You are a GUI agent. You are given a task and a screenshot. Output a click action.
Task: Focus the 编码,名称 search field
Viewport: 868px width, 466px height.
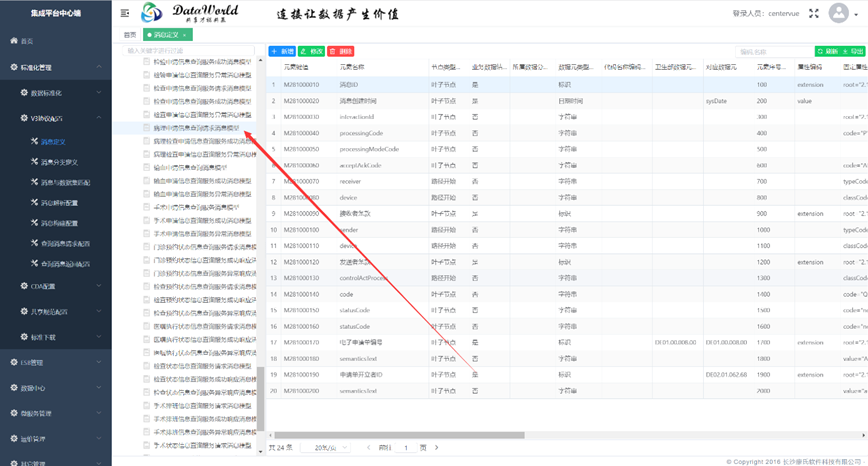point(774,51)
